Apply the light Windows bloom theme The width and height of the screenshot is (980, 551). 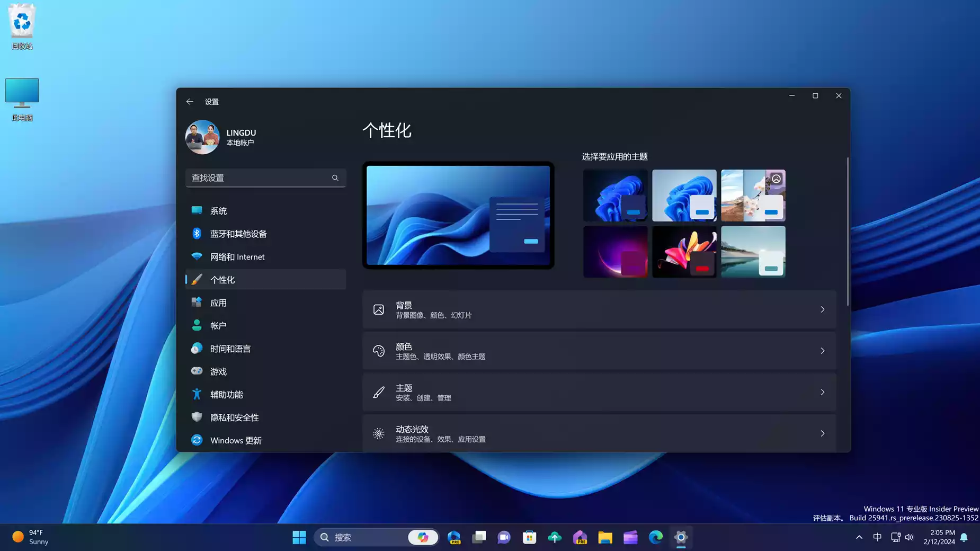click(x=684, y=195)
